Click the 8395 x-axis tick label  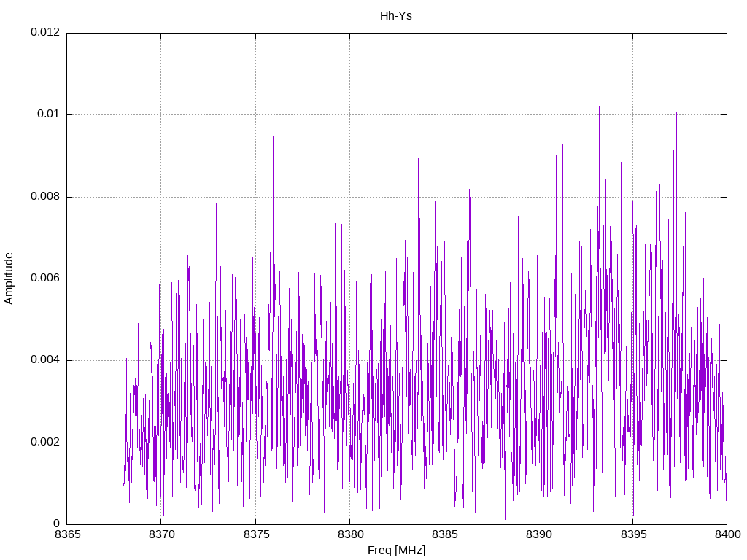(634, 534)
